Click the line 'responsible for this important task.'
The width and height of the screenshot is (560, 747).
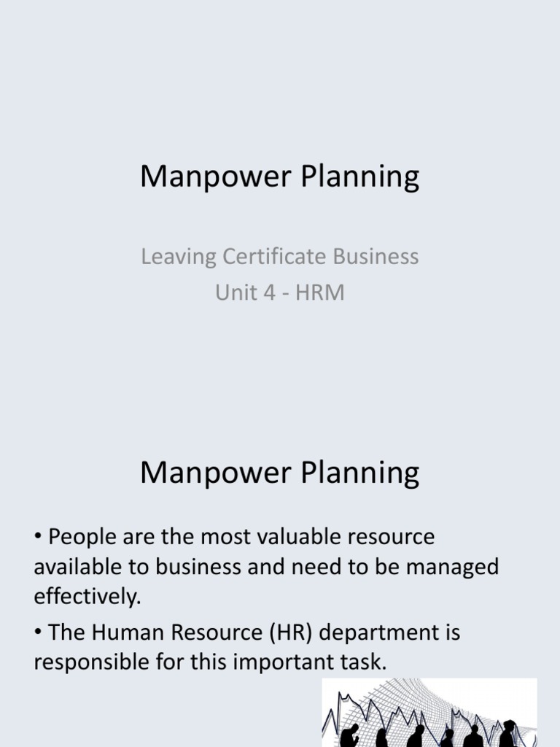[x=208, y=662]
